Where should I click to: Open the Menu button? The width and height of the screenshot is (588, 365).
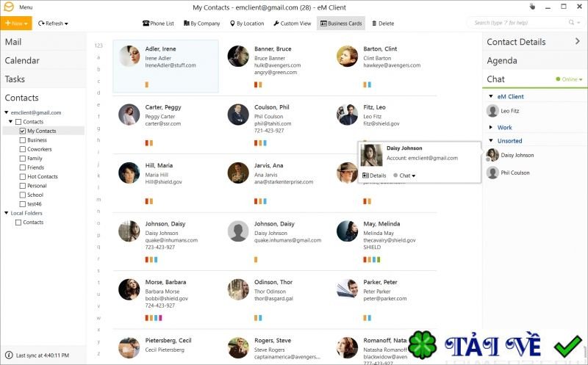tap(26, 7)
